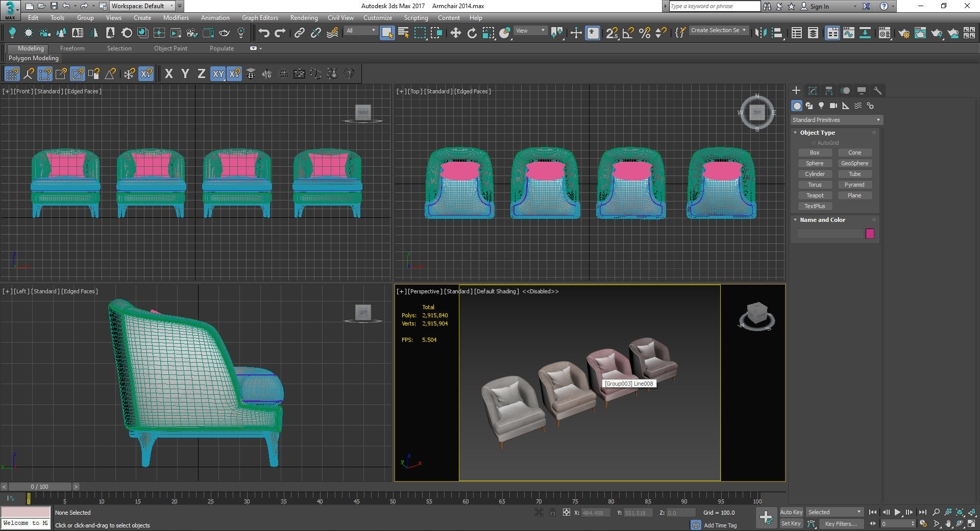Toggle the Auto Key button
Screen dimensions: 980x531
coord(791,512)
